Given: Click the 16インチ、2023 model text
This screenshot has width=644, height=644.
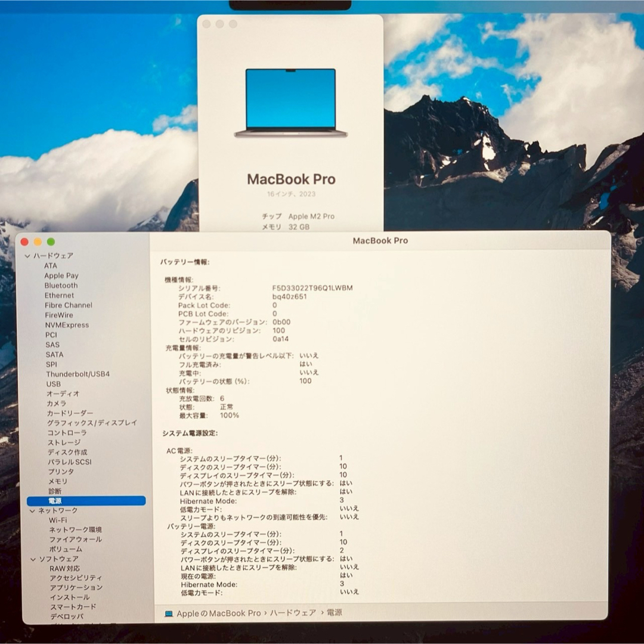Looking at the screenshot, I should tap(291, 194).
